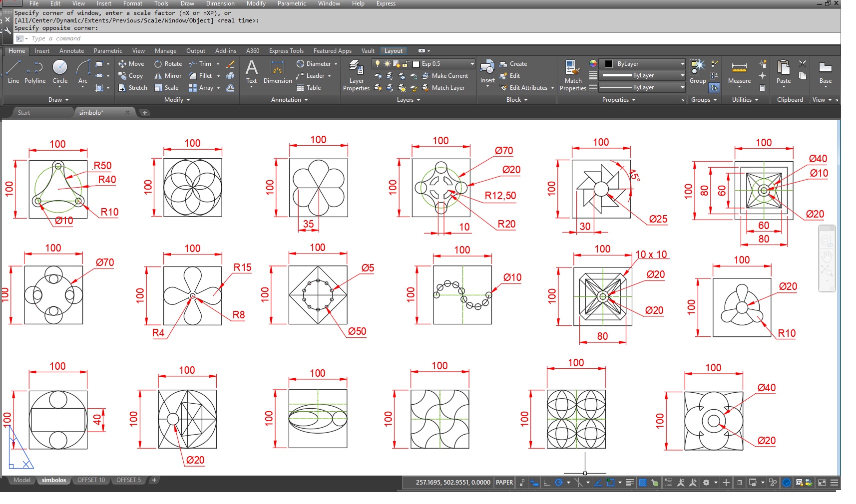Toggle ortho mode in status bar
Screen dimensions: 856x504
pos(546,483)
